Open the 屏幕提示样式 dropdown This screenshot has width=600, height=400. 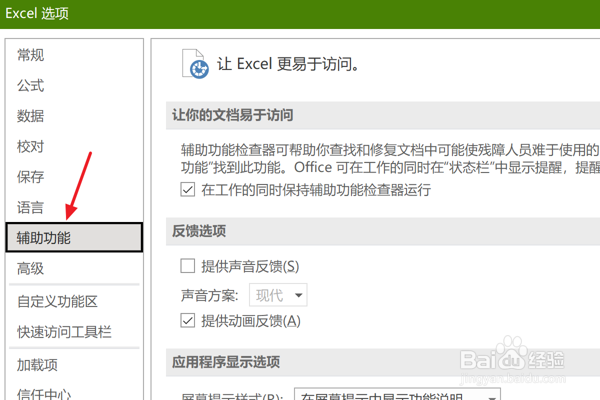point(397,394)
